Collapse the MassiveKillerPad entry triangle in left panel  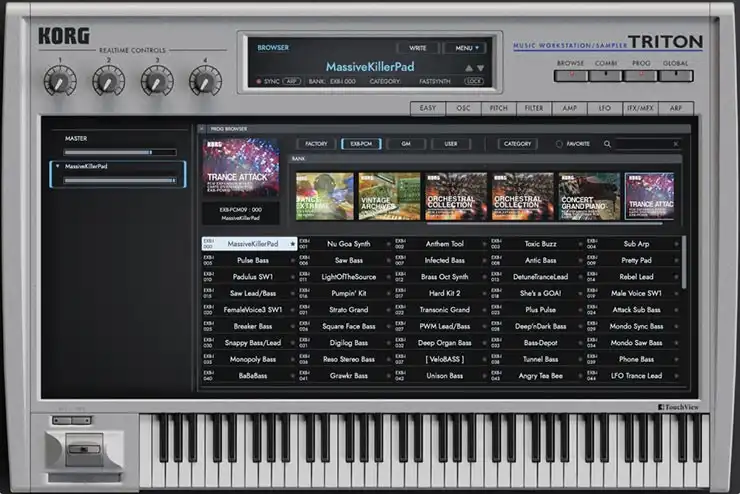pyautogui.click(x=58, y=166)
